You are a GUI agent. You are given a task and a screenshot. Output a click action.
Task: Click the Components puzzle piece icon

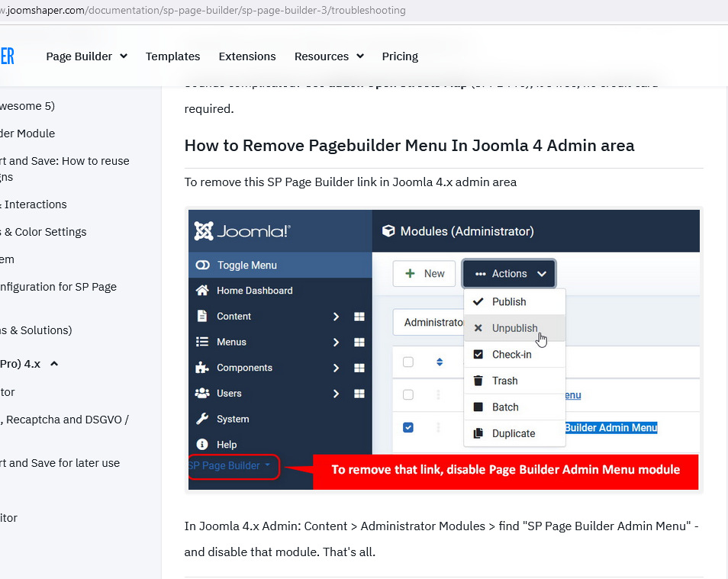tap(202, 368)
